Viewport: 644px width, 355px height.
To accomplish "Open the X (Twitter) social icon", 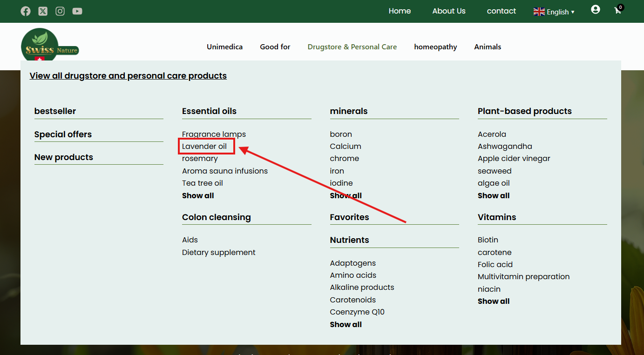I will coord(43,11).
